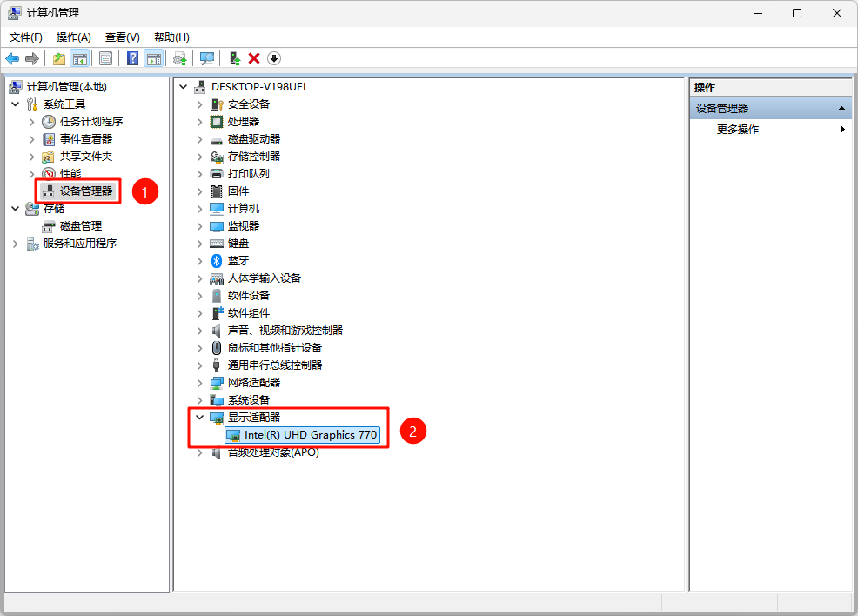858x616 pixels.
Task: Expand the 监视器 category
Action: click(x=200, y=226)
